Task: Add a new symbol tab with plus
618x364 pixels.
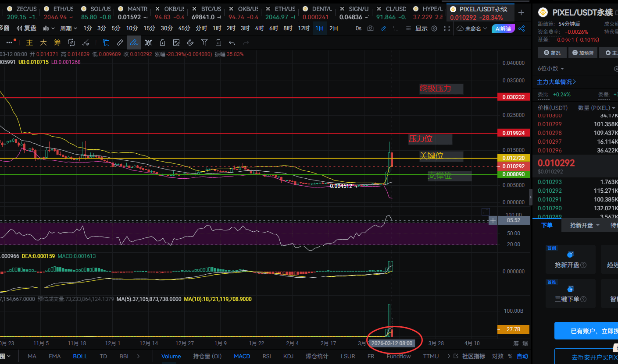Action: pyautogui.click(x=521, y=12)
